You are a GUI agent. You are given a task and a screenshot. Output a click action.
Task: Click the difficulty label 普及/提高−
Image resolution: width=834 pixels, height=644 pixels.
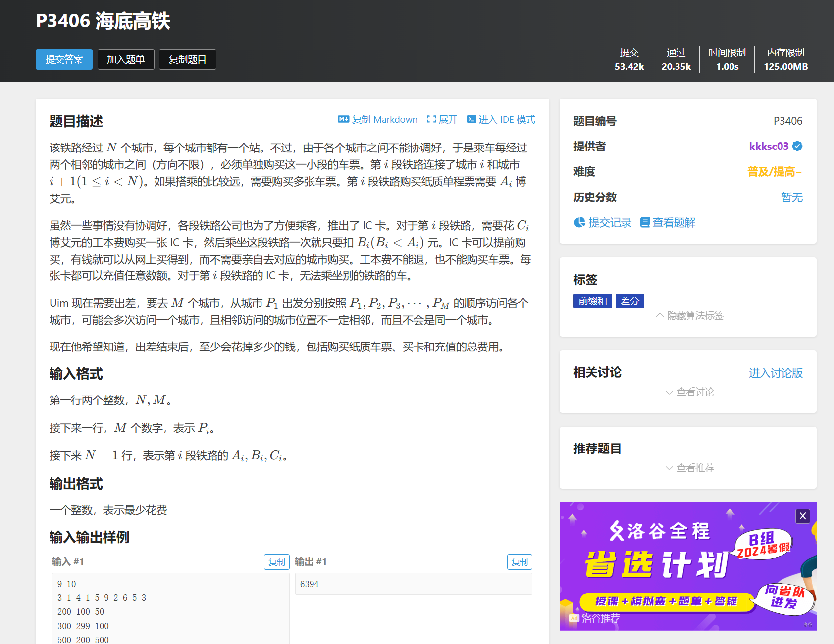click(x=775, y=172)
